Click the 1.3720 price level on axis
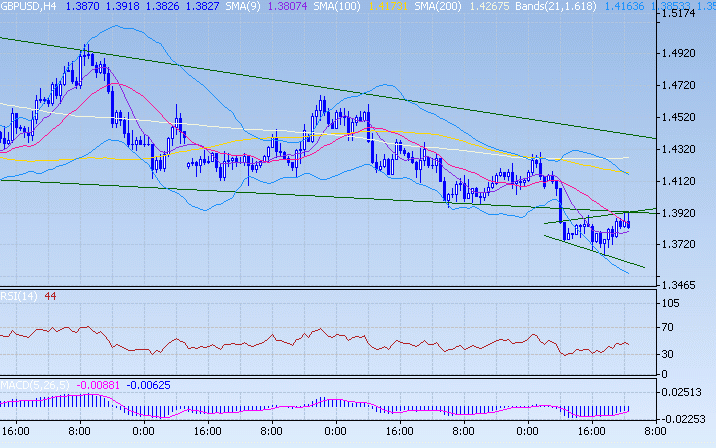The height and width of the screenshot is (448, 716). tap(686, 244)
